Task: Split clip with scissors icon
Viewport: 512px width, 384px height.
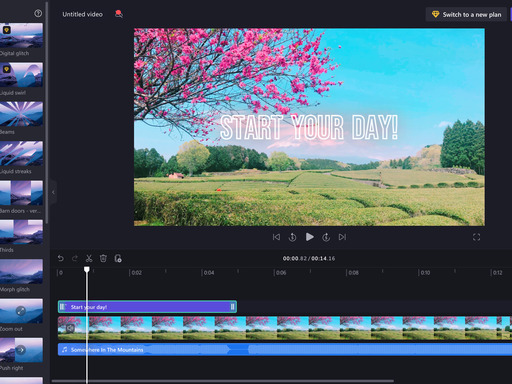Action: tap(89, 258)
